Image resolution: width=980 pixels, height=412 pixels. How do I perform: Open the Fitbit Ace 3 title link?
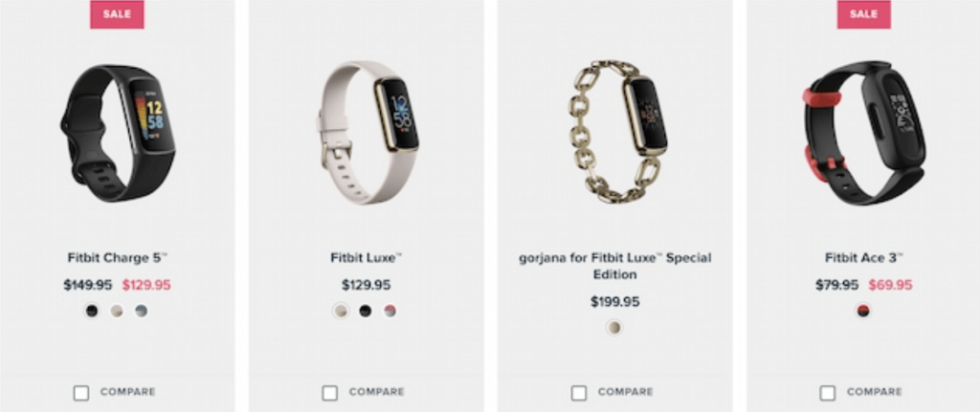pos(864,258)
